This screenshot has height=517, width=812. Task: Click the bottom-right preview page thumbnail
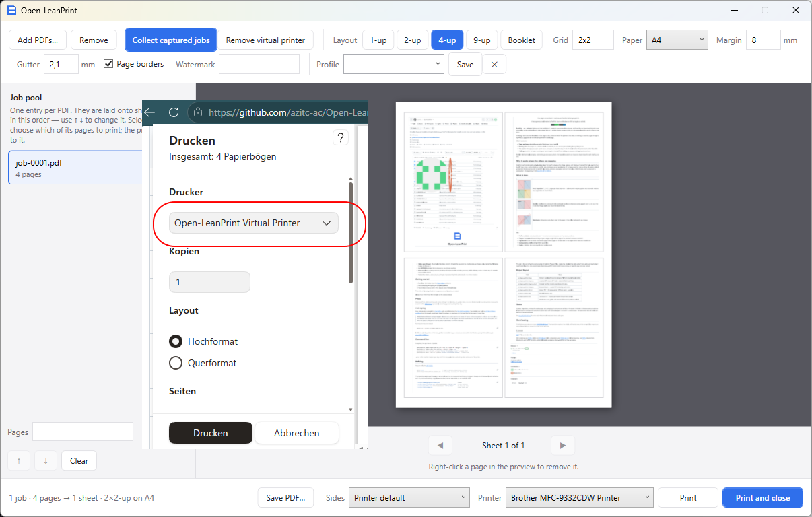click(x=553, y=329)
